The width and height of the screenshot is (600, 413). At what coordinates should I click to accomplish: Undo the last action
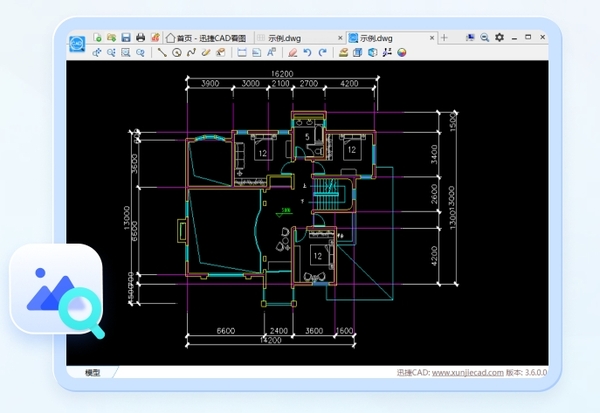[307, 52]
